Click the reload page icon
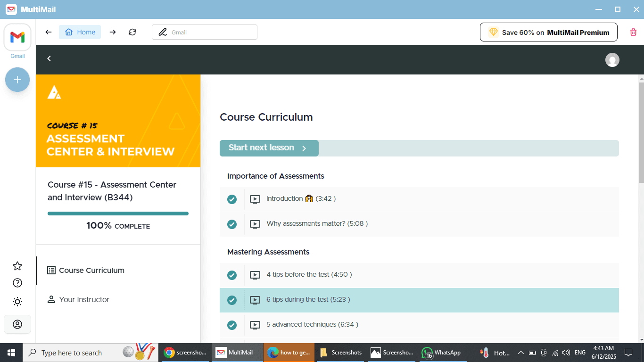The width and height of the screenshot is (644, 362). coord(132,32)
